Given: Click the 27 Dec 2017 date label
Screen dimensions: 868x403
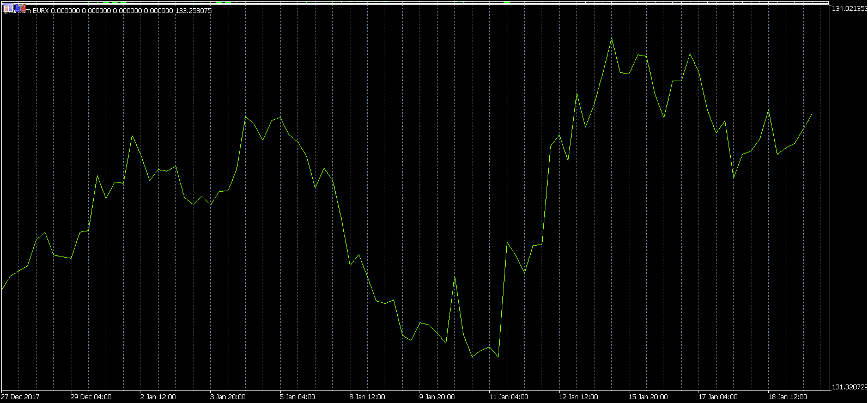Looking at the screenshot, I should [x=20, y=397].
